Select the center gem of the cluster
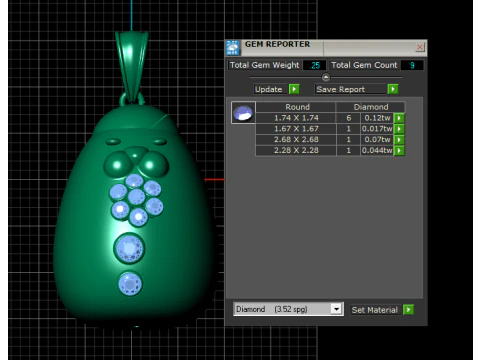 [x=136, y=197]
